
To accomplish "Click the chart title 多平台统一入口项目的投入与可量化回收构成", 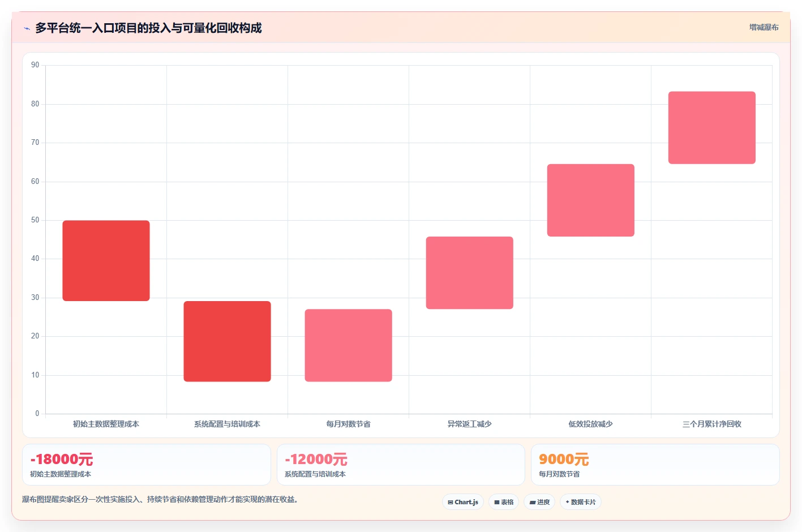I will point(148,28).
